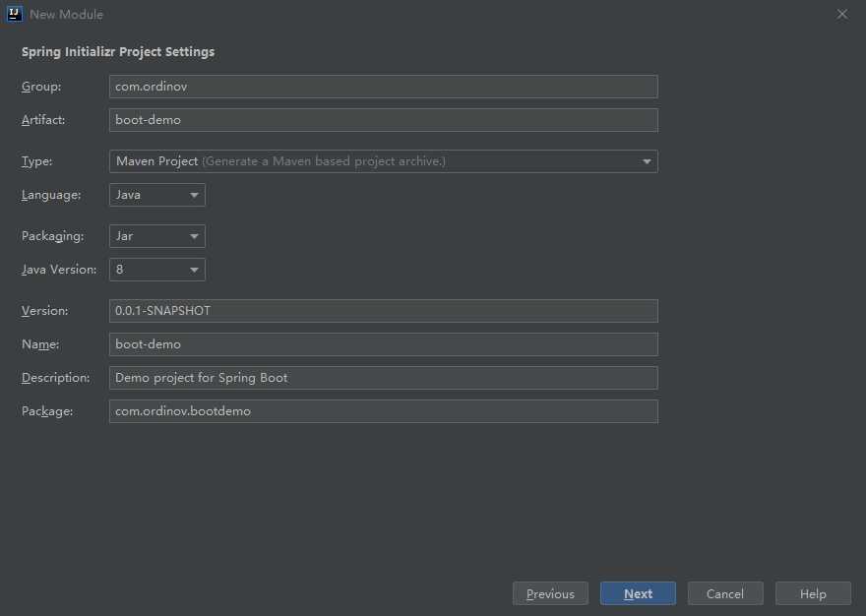This screenshot has height=616, width=866.
Task: Open Help for this dialog
Action: click(813, 593)
